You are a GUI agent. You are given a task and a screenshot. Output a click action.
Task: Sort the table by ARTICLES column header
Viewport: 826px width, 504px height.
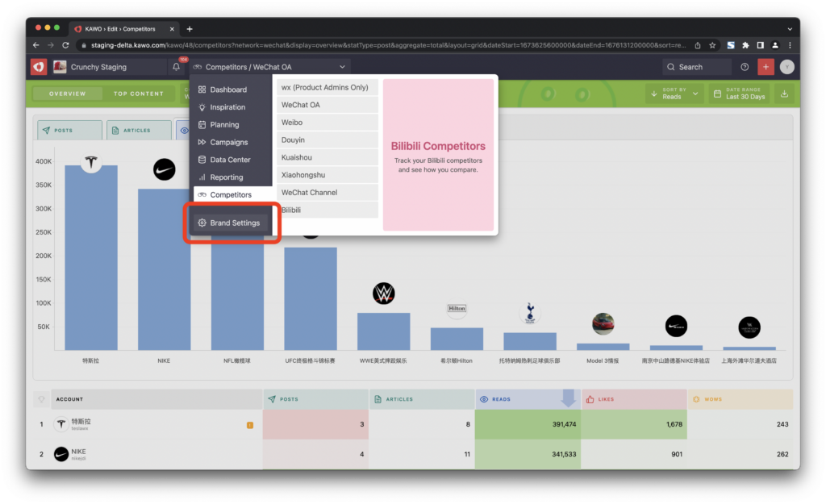(422, 399)
